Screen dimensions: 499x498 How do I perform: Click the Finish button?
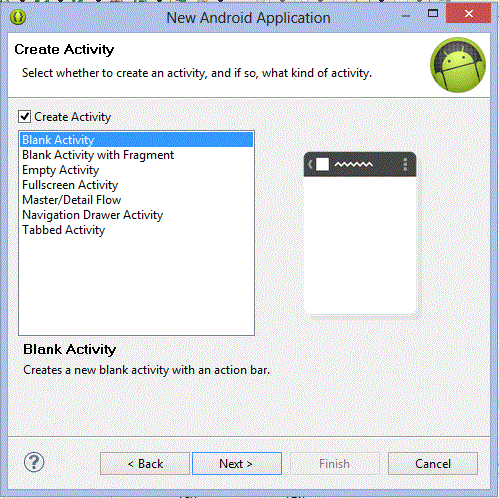click(335, 464)
